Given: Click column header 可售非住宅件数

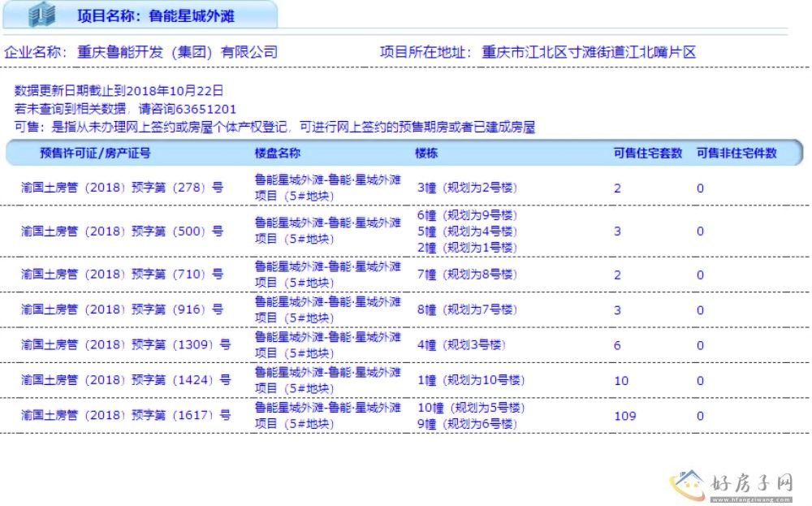Looking at the screenshot, I should (x=736, y=153).
